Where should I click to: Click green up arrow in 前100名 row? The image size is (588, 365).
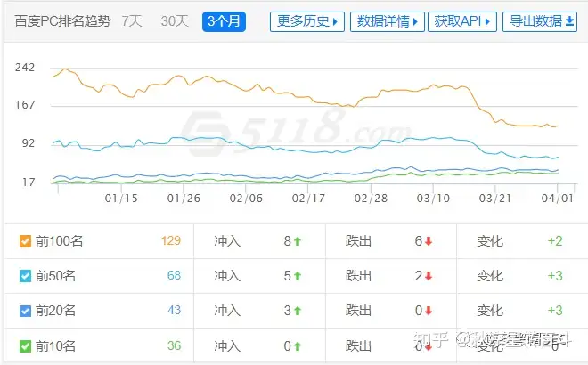pyautogui.click(x=298, y=241)
